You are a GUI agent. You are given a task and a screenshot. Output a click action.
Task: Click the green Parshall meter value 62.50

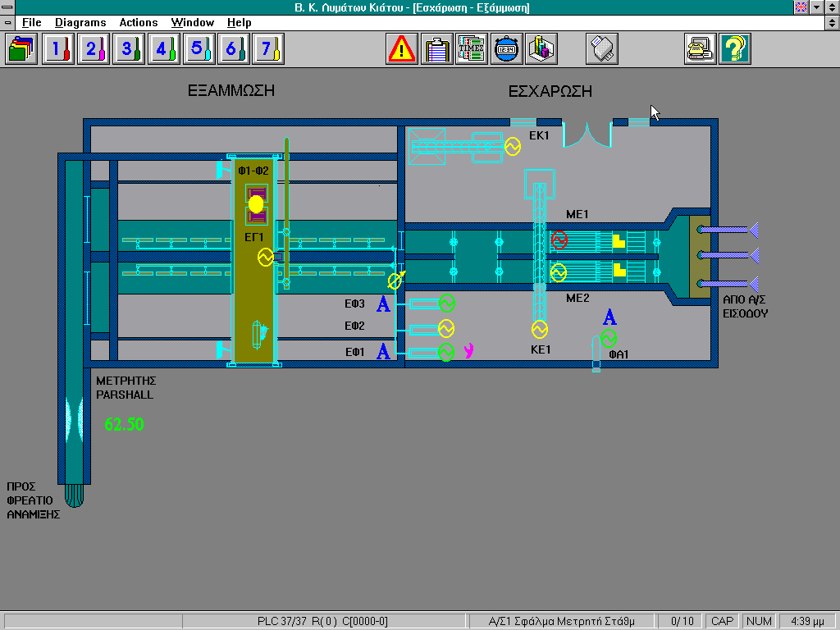click(124, 424)
